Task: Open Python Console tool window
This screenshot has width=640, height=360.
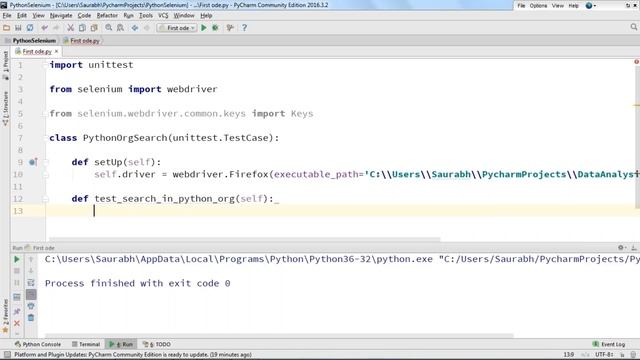Action: coord(38,344)
